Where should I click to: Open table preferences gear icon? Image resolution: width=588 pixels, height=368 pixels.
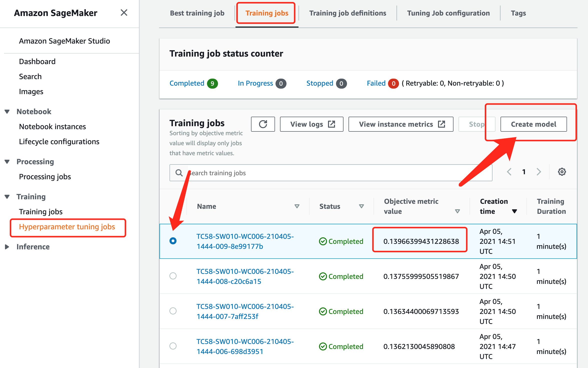pyautogui.click(x=562, y=172)
